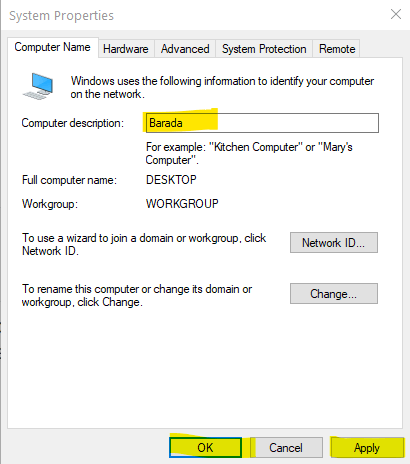Click the Cancel button
Image resolution: width=410 pixels, height=464 pixels.
coord(286,447)
